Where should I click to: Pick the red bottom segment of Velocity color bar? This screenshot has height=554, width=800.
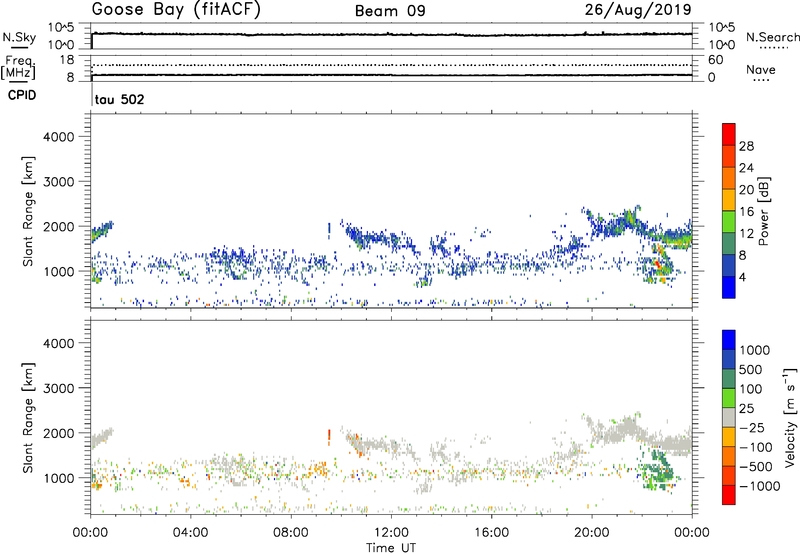tap(729, 495)
